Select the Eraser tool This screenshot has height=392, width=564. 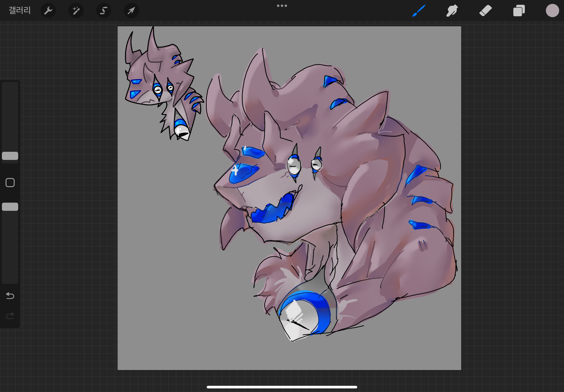point(485,11)
